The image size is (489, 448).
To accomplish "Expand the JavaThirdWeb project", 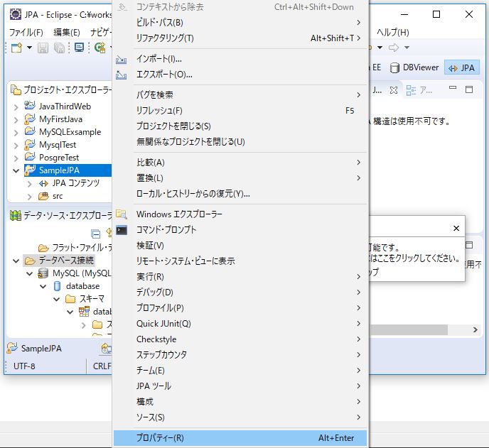I will [x=16, y=106].
